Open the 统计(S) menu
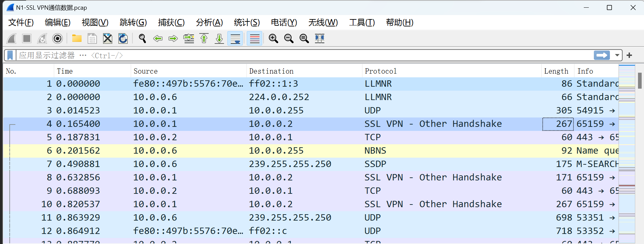This screenshot has width=644, height=244. coord(247,22)
